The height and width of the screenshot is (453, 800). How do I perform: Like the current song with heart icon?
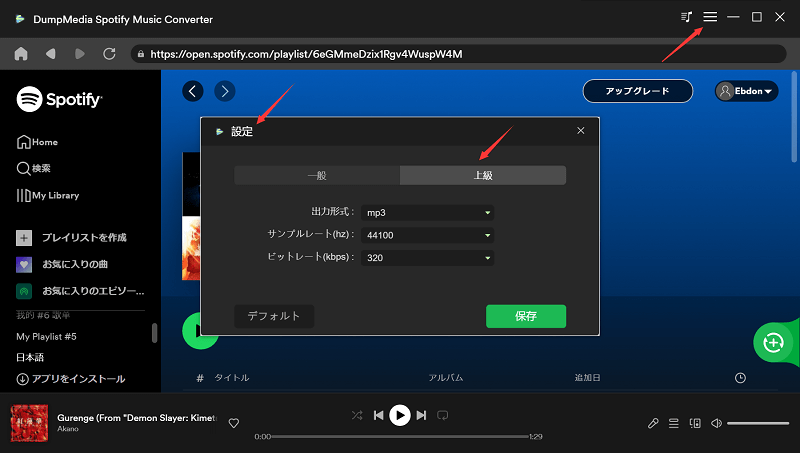click(234, 423)
